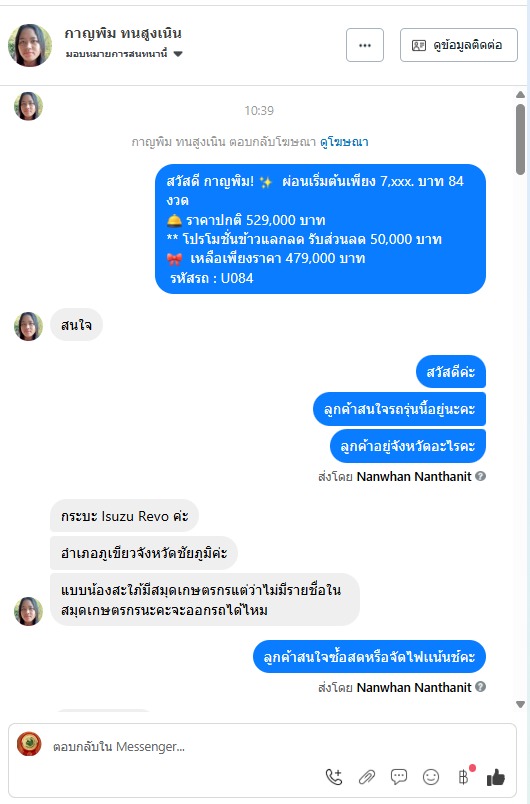The height and width of the screenshot is (804, 530).
Task: Click the page avatar beside the reply box
Action: coord(29,744)
